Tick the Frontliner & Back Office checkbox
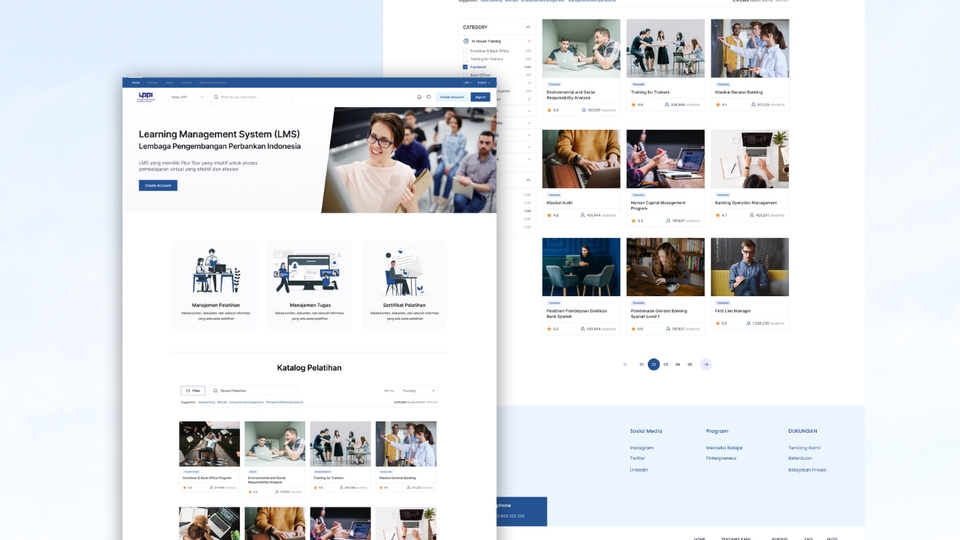960x540 pixels. click(465, 51)
